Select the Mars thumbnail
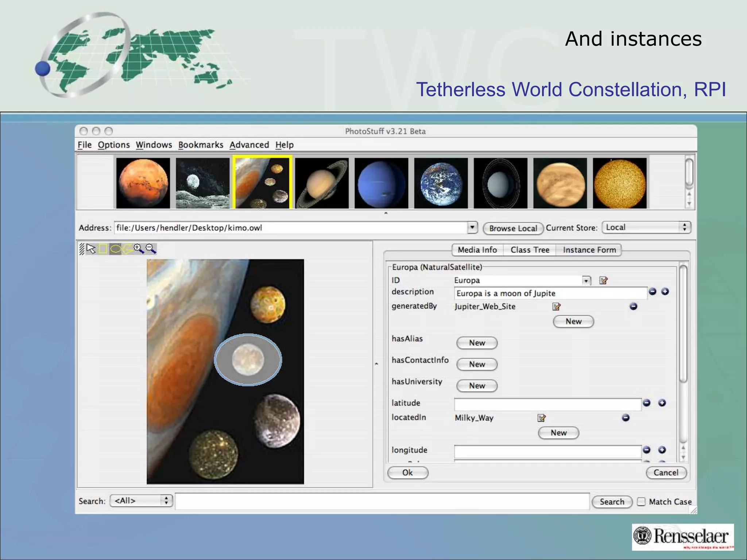 coord(143,183)
